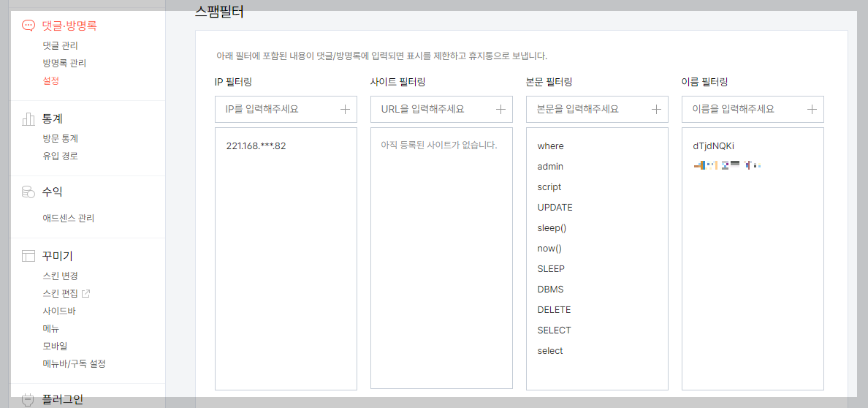The height and width of the screenshot is (408, 868).
Task: Open 방문 통계 page
Action: [x=61, y=138]
